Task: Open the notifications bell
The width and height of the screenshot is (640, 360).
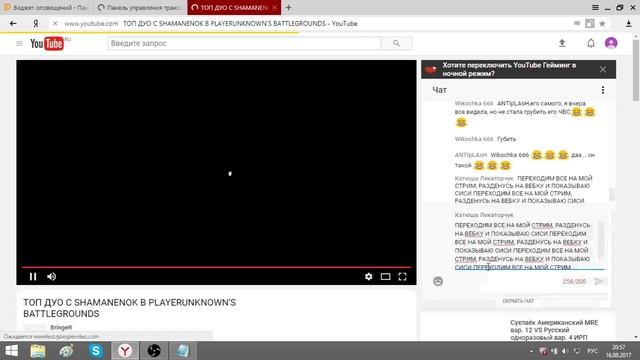Action: coord(591,43)
